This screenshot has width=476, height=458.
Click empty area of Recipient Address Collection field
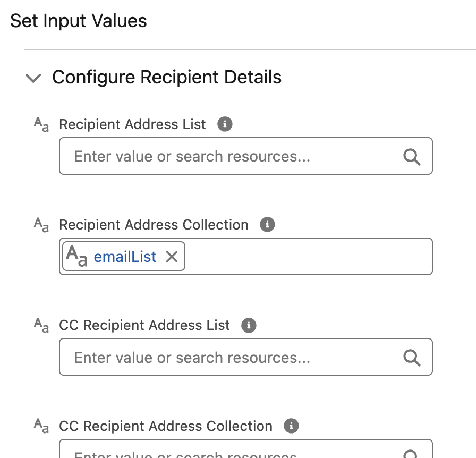[308, 257]
